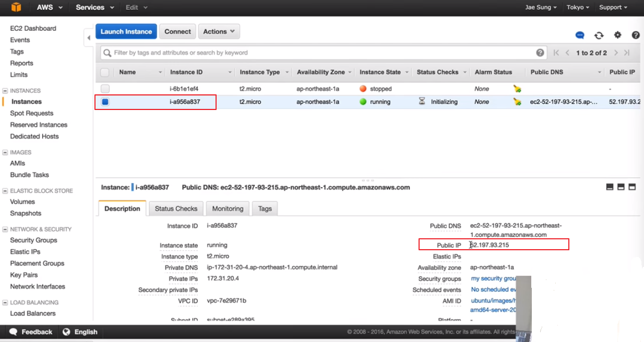644x342 pixels.
Task: Collapse the LOAD BALANCING section
Action: [x=5, y=302]
